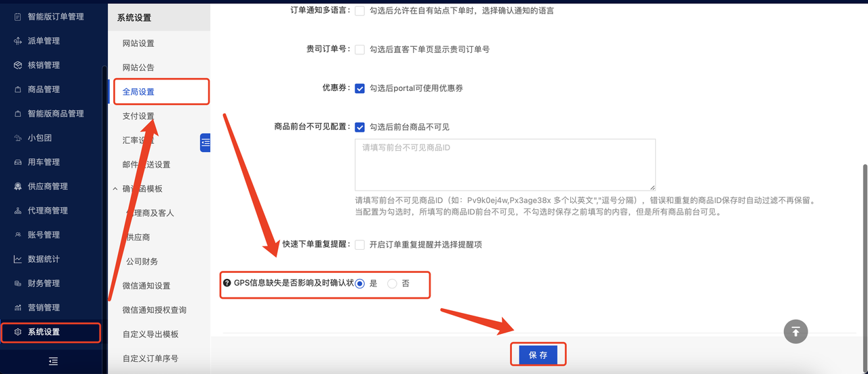Click the 智能版商品管理 bag icon
The height and width of the screenshot is (374, 868).
tap(18, 113)
